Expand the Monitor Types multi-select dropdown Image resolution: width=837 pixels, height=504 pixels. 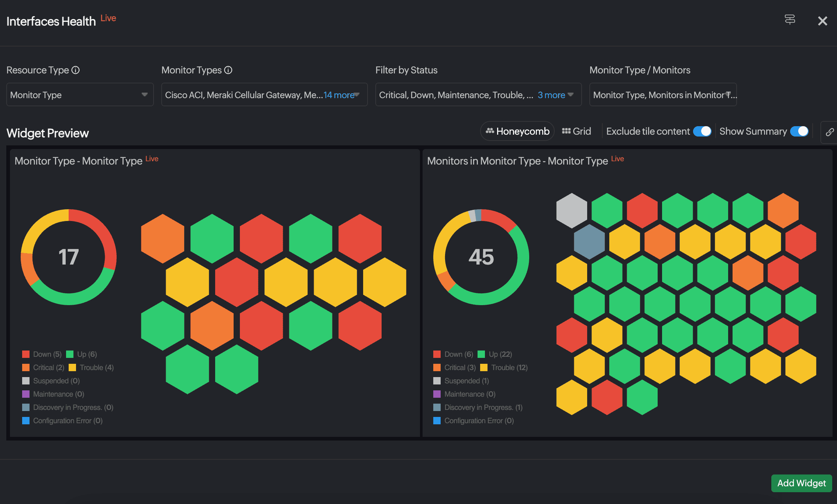244,95
